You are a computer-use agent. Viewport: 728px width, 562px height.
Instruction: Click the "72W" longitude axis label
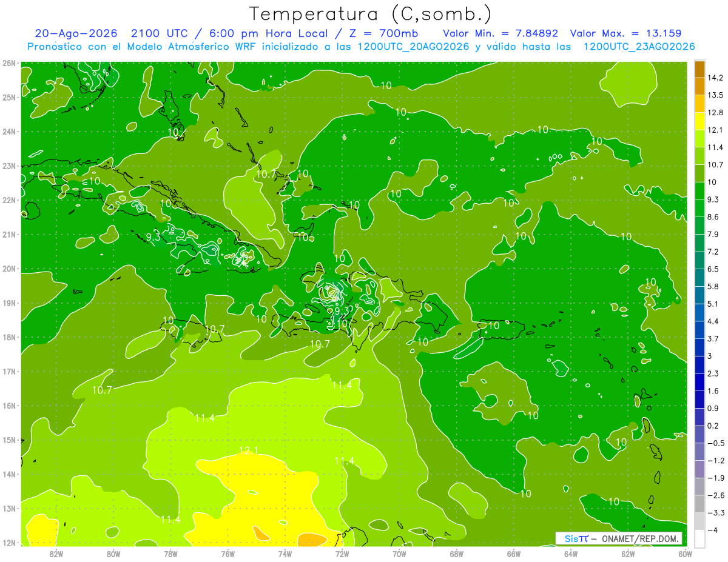342,554
